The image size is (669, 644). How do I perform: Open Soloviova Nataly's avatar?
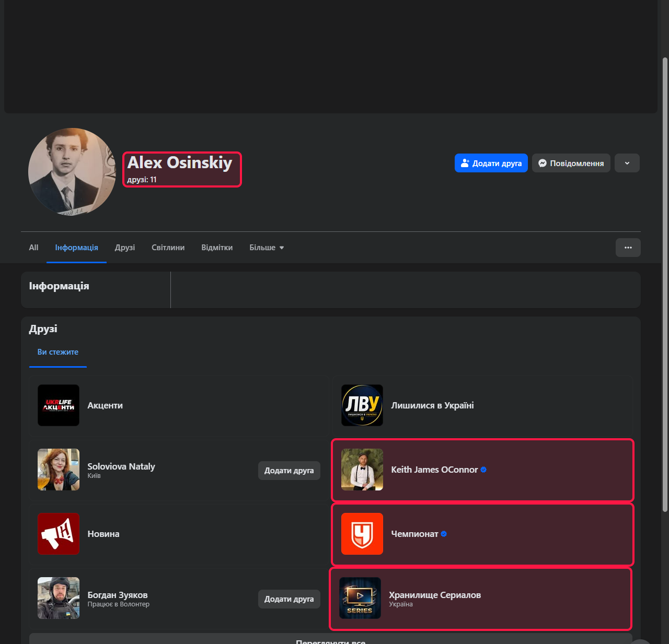[59, 470]
